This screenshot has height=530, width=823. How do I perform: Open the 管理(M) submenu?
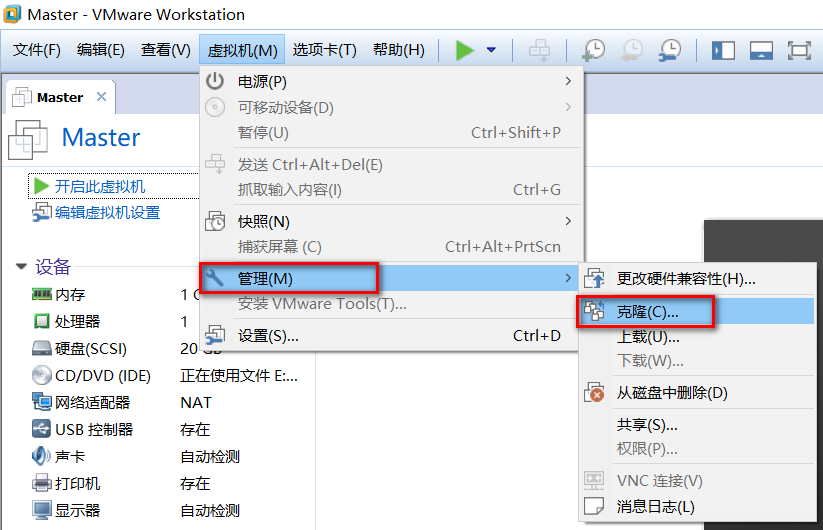tap(392, 278)
